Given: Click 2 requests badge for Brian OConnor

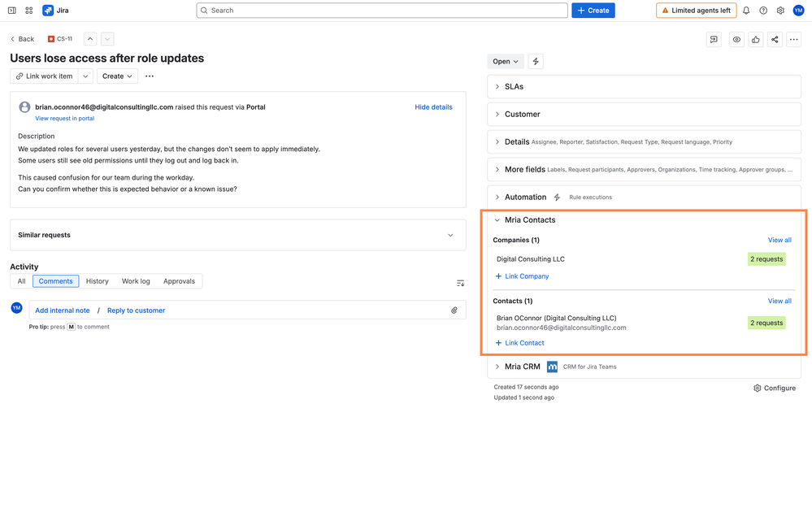Looking at the screenshot, I should (x=766, y=323).
